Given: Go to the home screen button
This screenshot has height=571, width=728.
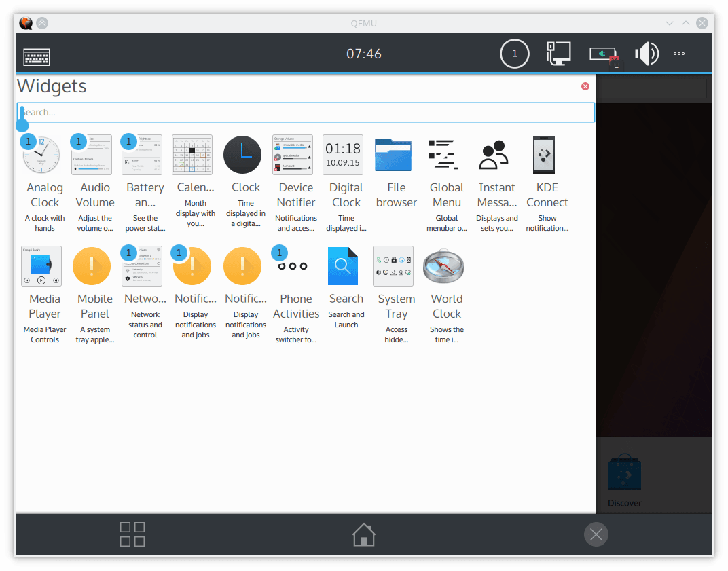Looking at the screenshot, I should [x=363, y=534].
